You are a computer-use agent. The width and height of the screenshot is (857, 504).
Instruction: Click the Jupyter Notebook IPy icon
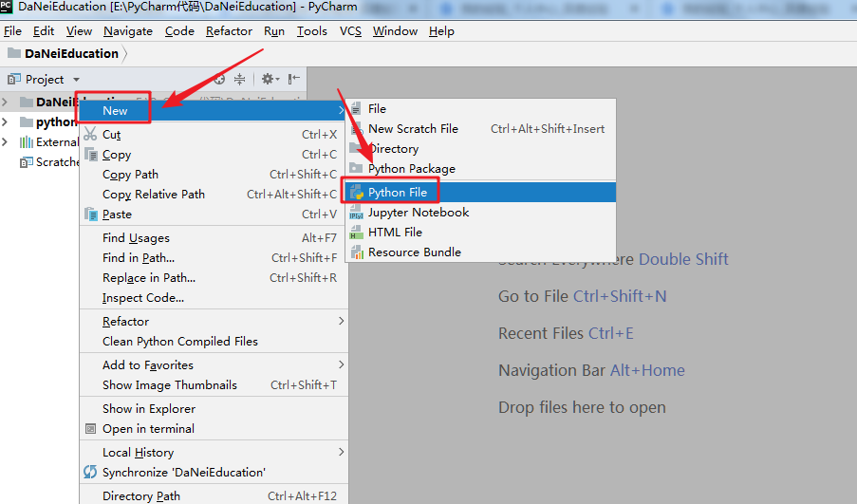coord(356,212)
